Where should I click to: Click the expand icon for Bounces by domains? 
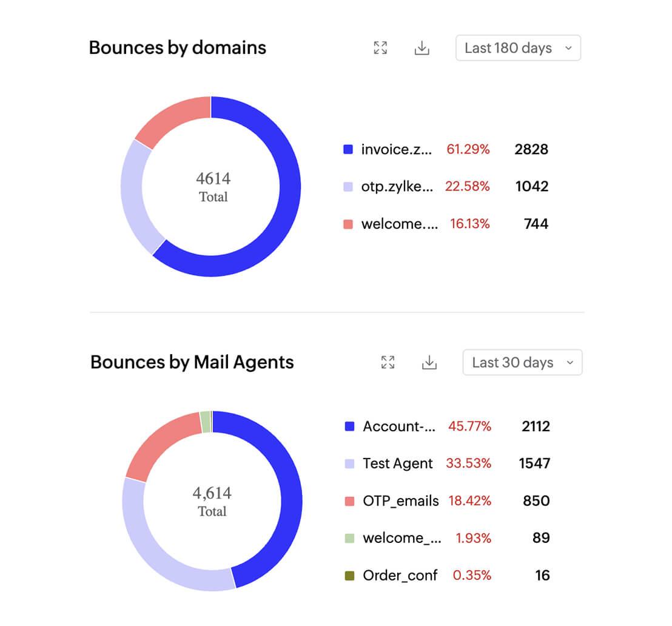380,48
